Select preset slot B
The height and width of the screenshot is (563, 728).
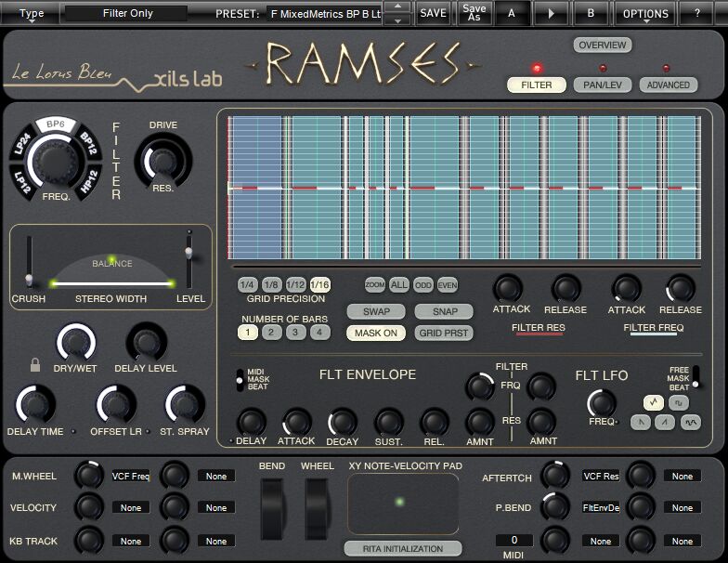591,13
